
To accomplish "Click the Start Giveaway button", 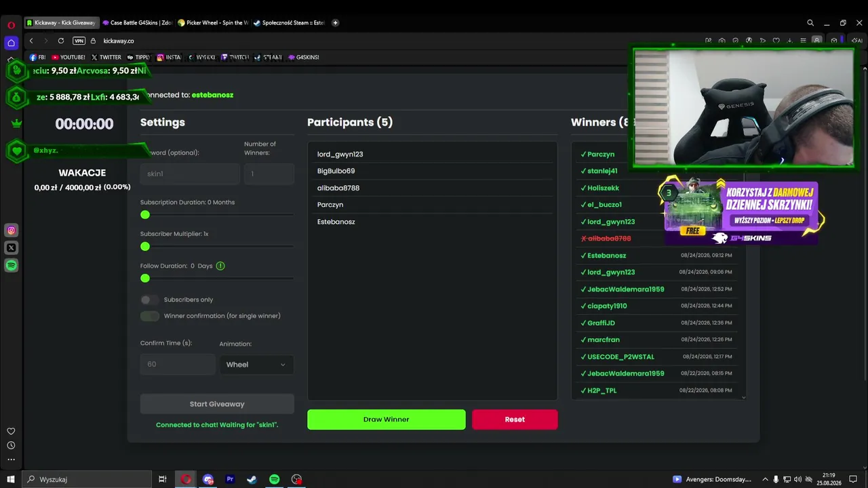I will click(x=217, y=404).
